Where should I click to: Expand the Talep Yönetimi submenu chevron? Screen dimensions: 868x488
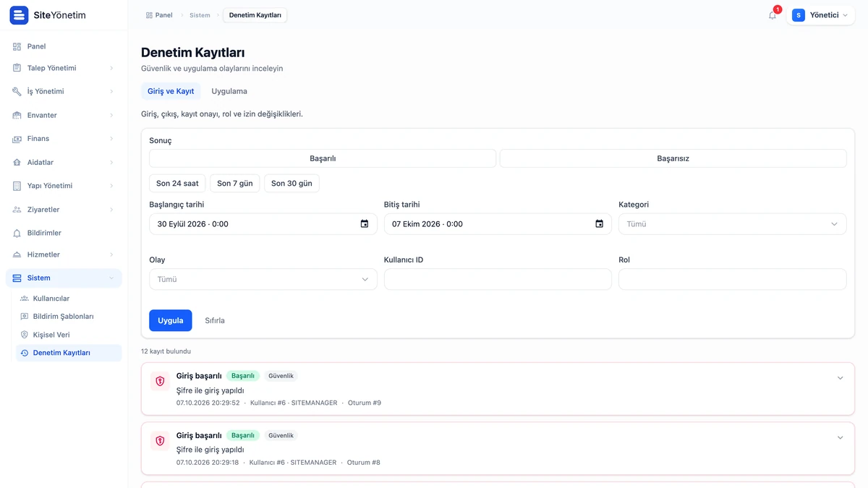(111, 68)
